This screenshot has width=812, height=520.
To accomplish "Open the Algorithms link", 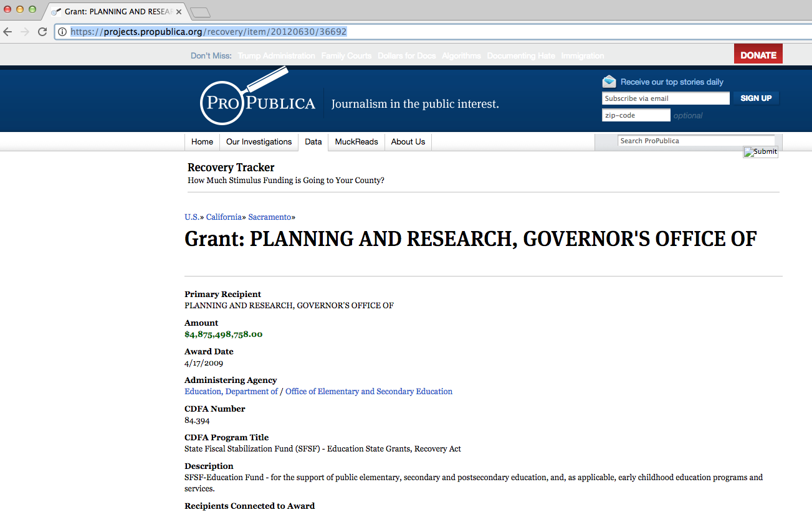I will (x=461, y=55).
